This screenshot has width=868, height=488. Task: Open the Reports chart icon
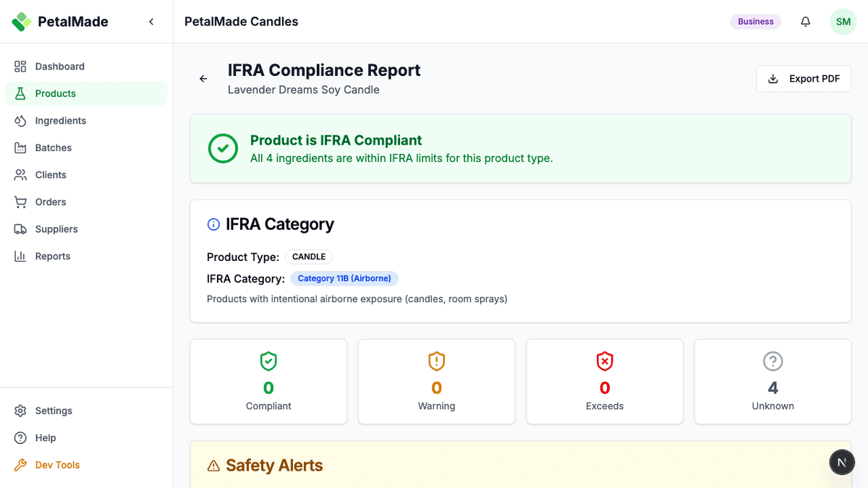pyautogui.click(x=21, y=256)
